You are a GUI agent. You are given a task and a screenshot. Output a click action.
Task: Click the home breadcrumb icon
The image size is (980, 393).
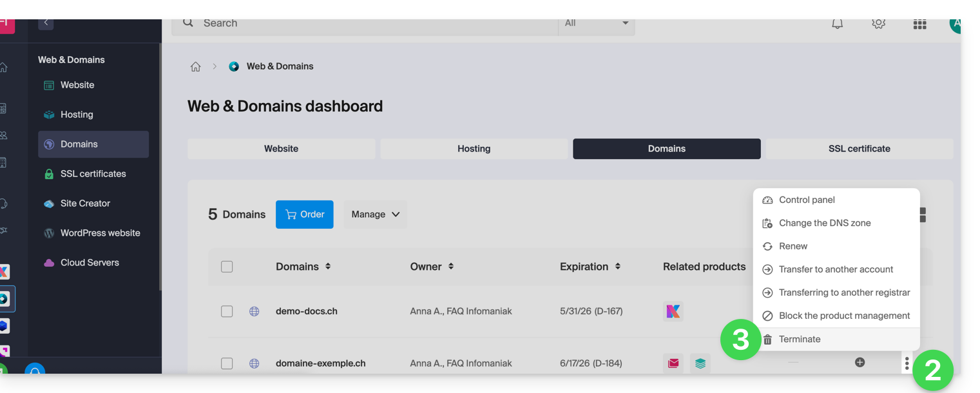(196, 66)
